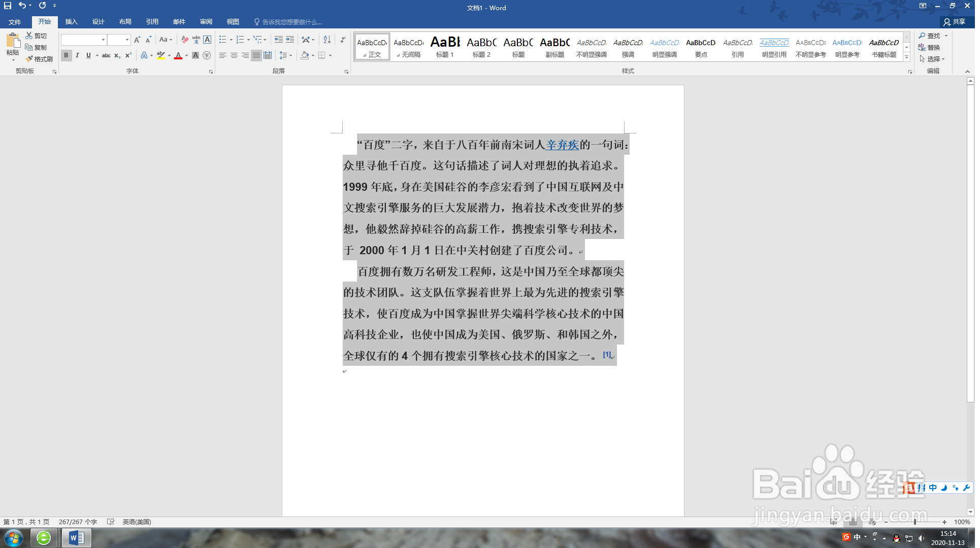Toggle Underline formatting
The width and height of the screenshot is (980, 548).
(88, 55)
